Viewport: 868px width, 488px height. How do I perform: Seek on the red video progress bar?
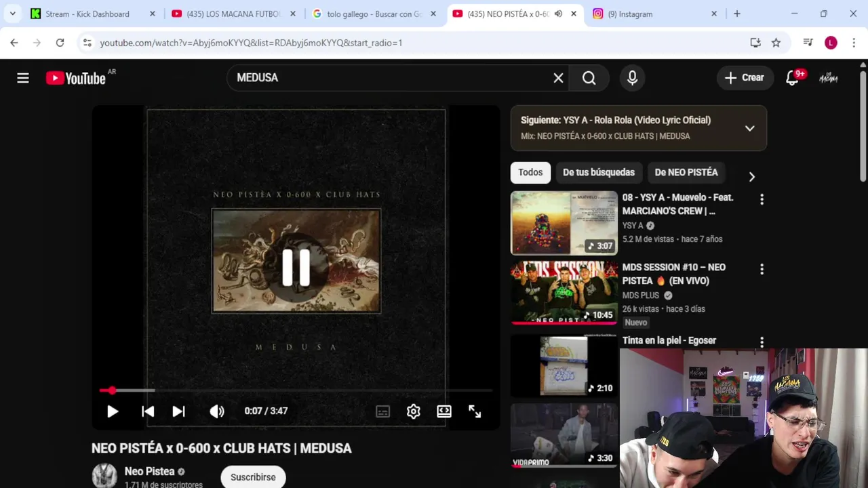click(x=296, y=390)
